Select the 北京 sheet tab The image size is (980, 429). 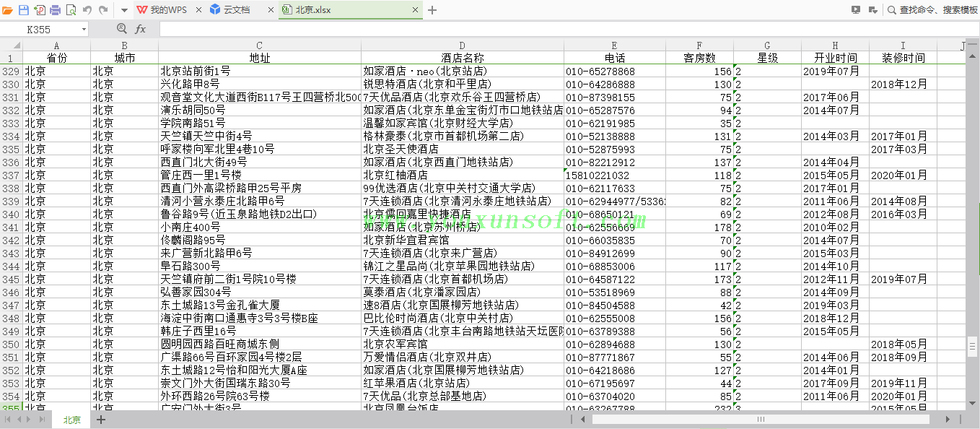click(71, 420)
